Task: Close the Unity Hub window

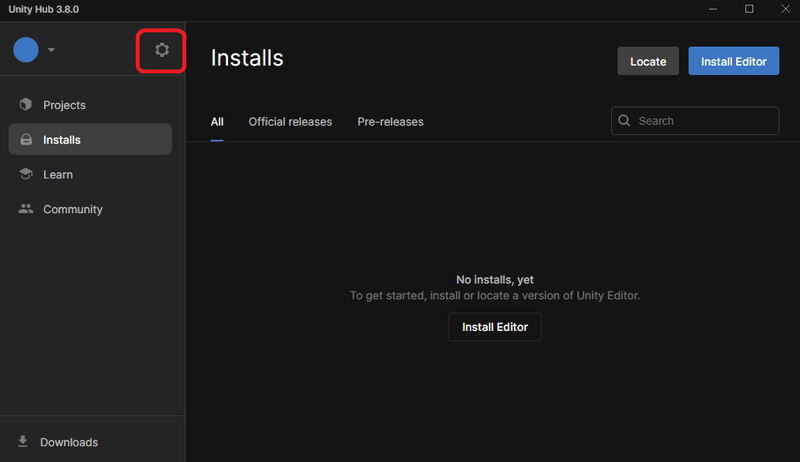Action: tap(785, 9)
